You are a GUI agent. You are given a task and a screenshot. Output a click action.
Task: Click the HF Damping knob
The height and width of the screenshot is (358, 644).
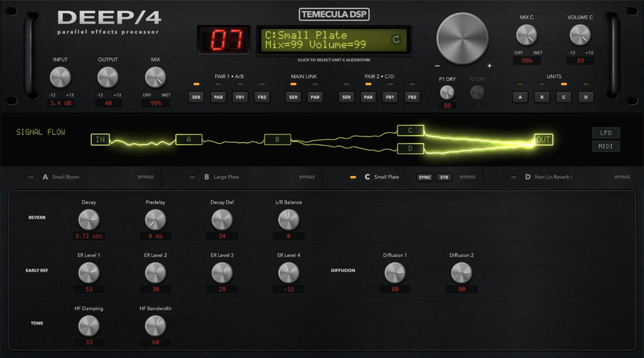click(89, 326)
